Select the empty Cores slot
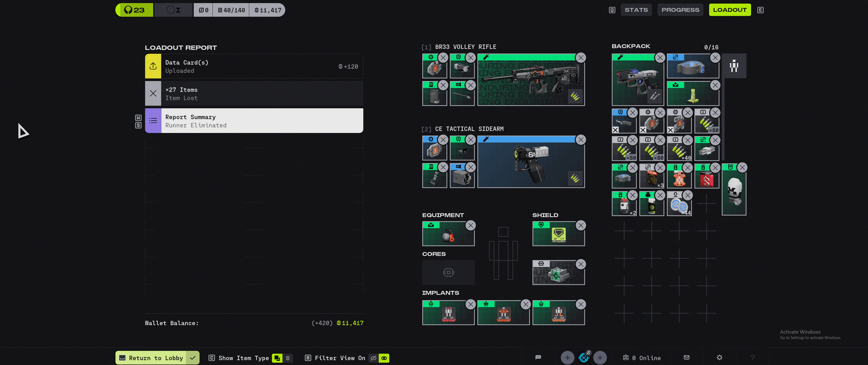This screenshot has height=365, width=868. pos(448,272)
